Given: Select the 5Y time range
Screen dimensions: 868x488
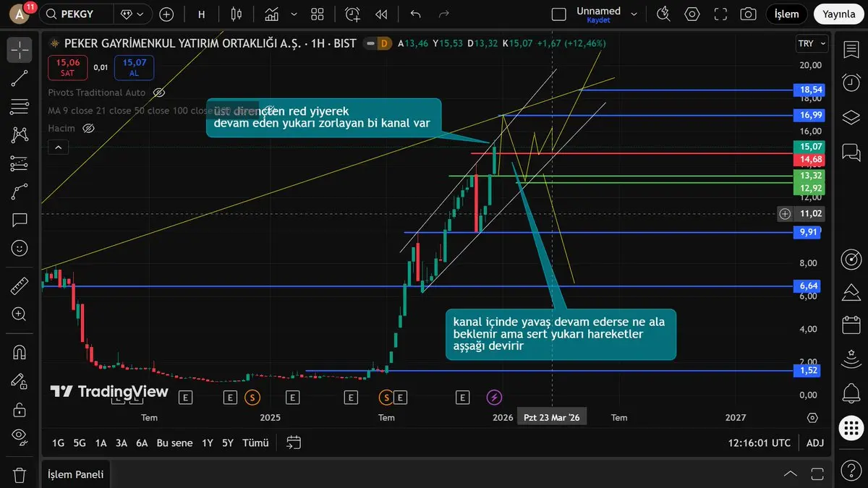Looking at the screenshot, I should (228, 442).
